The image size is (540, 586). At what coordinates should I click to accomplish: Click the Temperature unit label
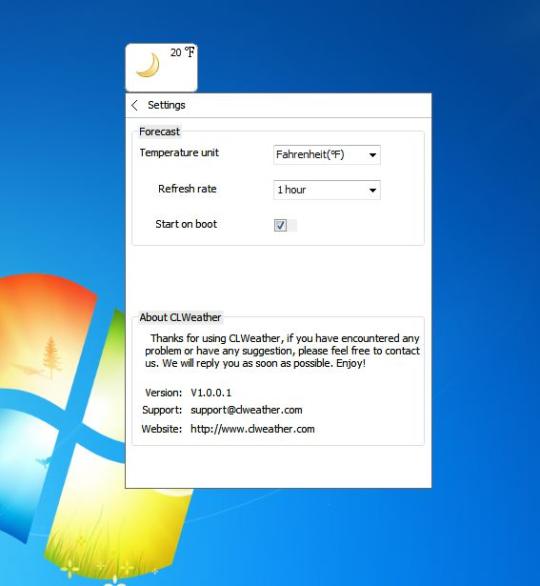click(179, 152)
